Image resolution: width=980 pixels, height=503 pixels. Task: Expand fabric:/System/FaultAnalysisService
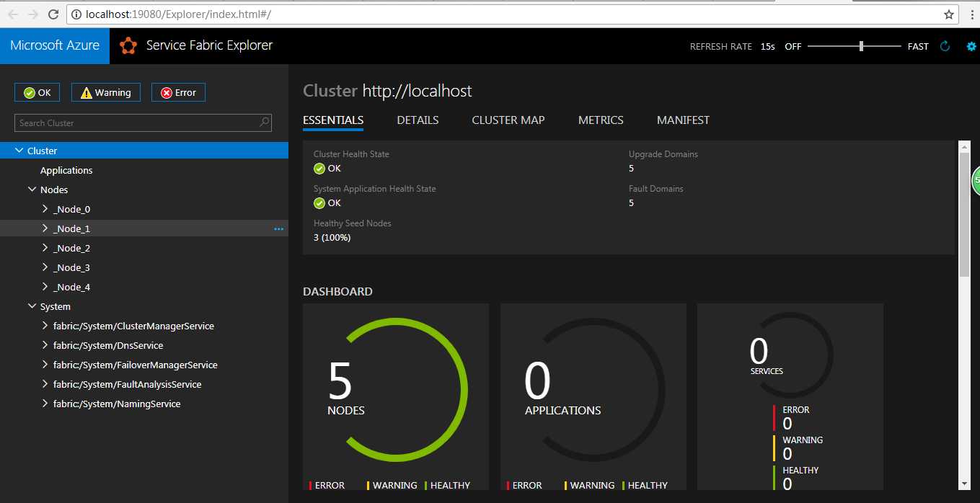[x=45, y=384]
